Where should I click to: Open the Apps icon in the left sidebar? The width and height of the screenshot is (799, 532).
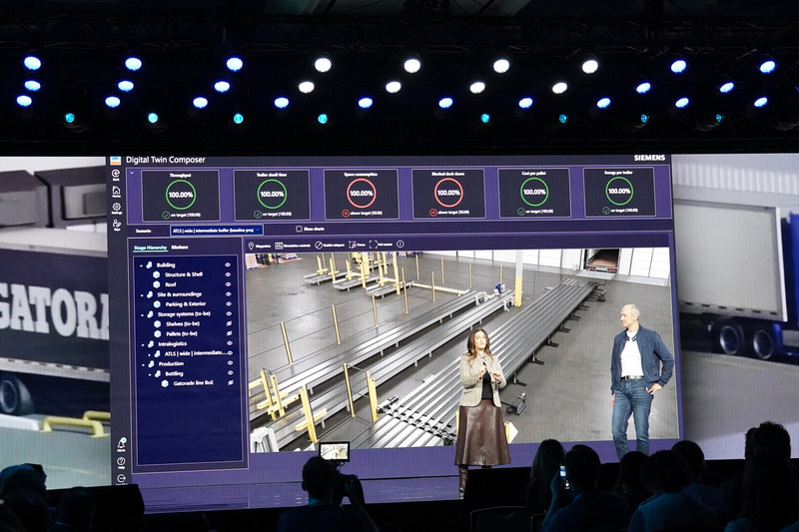pyautogui.click(x=117, y=225)
